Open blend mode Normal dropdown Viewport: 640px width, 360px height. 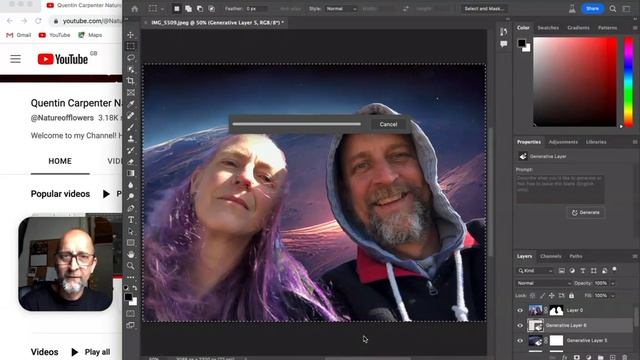point(544,283)
